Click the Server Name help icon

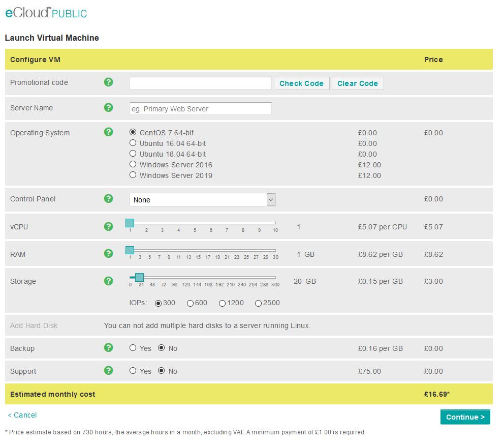point(108,107)
